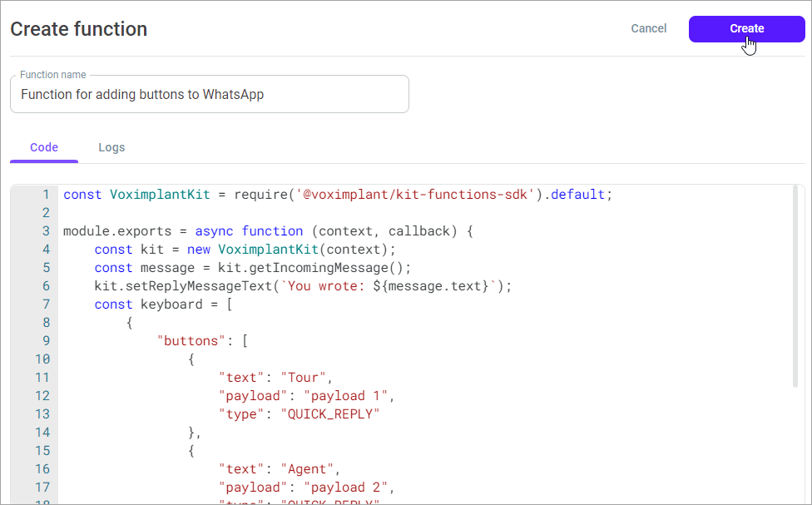Viewport: 812px width, 505px height.
Task: Click the "buttons" key on line 9
Action: click(x=191, y=341)
